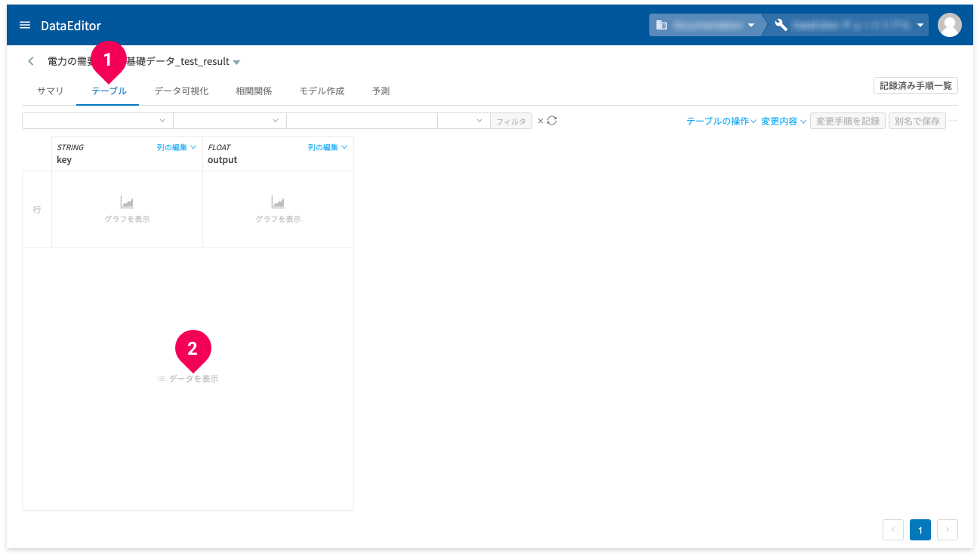Click the output column header name
Image resolution: width=980 pixels, height=557 pixels.
[x=223, y=160]
